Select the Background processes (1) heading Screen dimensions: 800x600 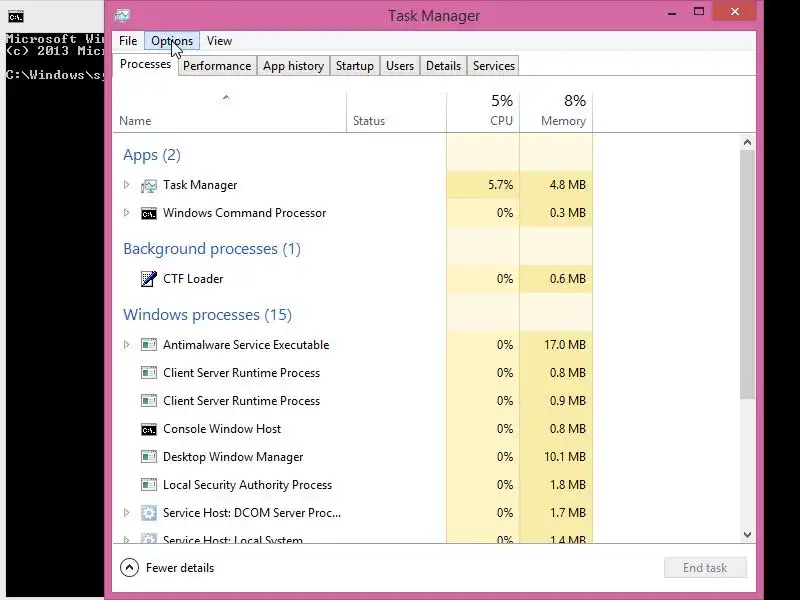point(212,248)
